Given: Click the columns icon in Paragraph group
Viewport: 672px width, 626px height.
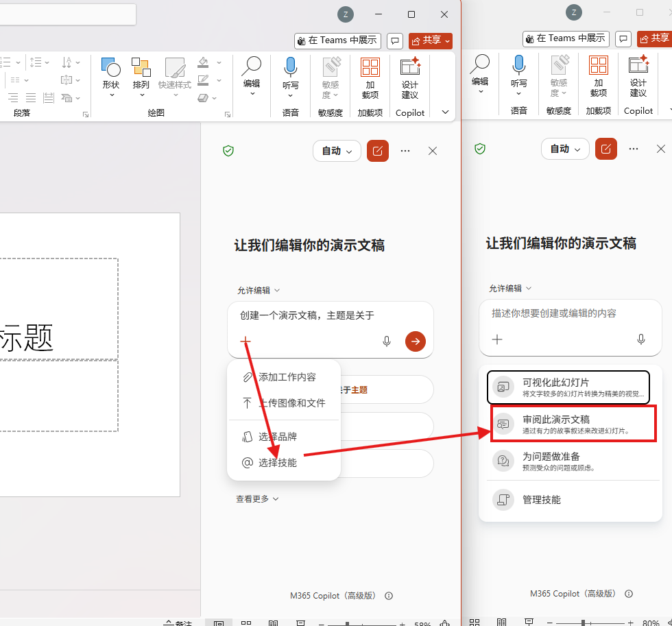Looking at the screenshot, I should [15, 80].
